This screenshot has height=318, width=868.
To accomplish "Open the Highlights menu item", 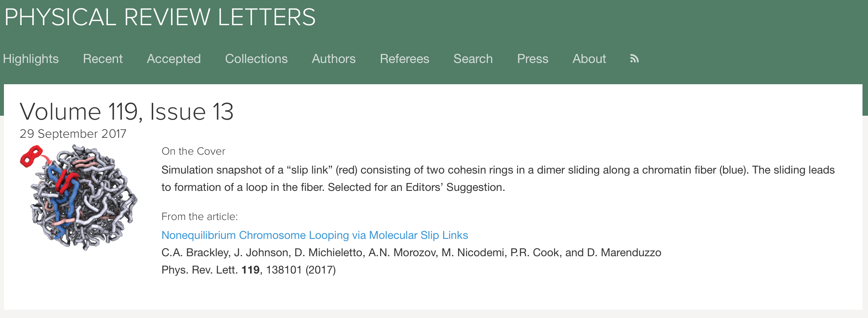I will click(31, 59).
